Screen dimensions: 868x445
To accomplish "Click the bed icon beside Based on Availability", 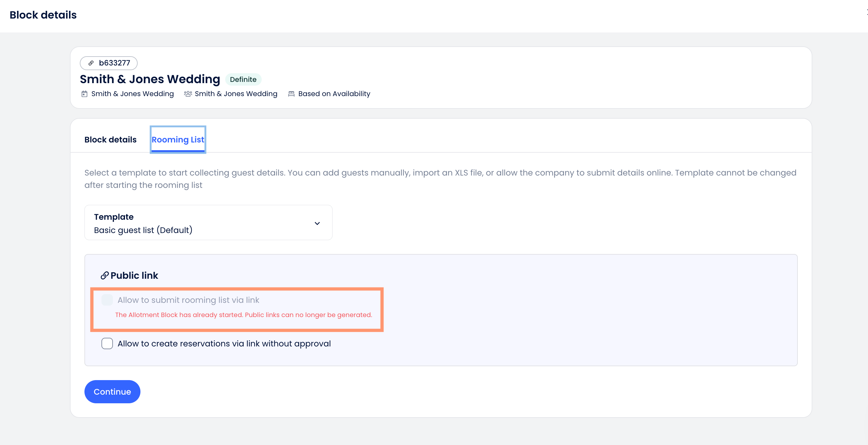I will pos(291,94).
